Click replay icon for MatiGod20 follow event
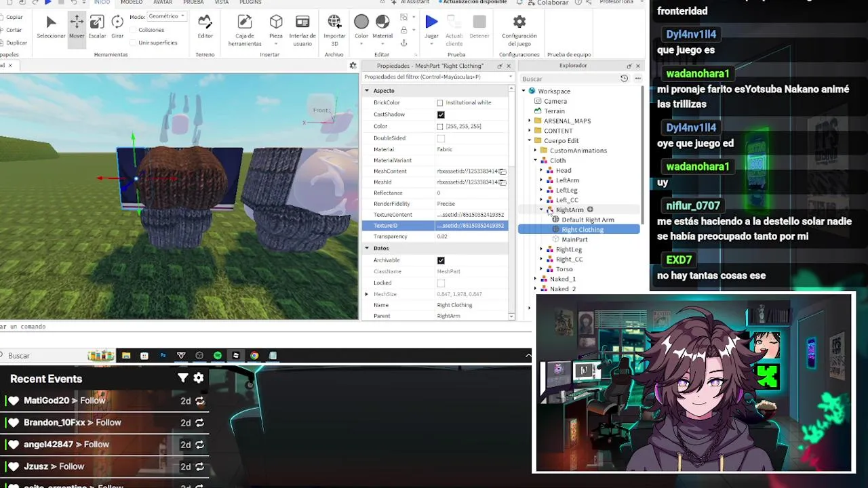The image size is (868, 488). click(x=199, y=401)
